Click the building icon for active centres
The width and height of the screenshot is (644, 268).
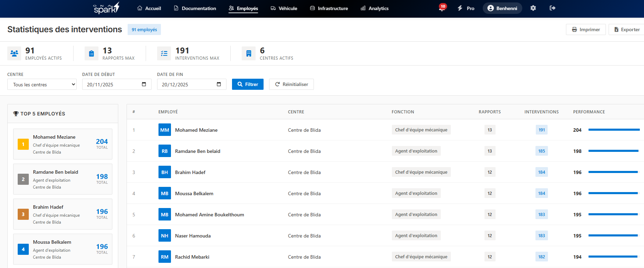point(249,53)
